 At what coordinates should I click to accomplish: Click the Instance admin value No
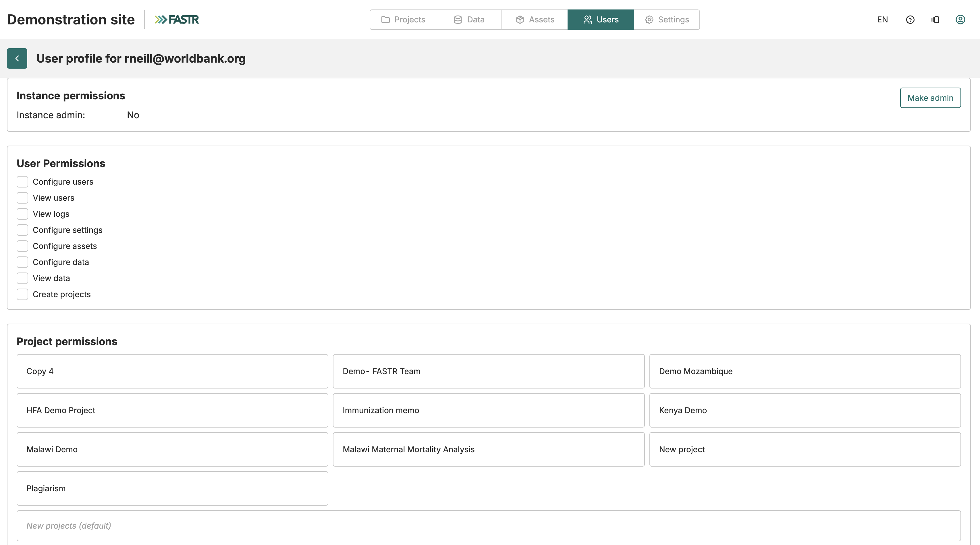pyautogui.click(x=133, y=115)
